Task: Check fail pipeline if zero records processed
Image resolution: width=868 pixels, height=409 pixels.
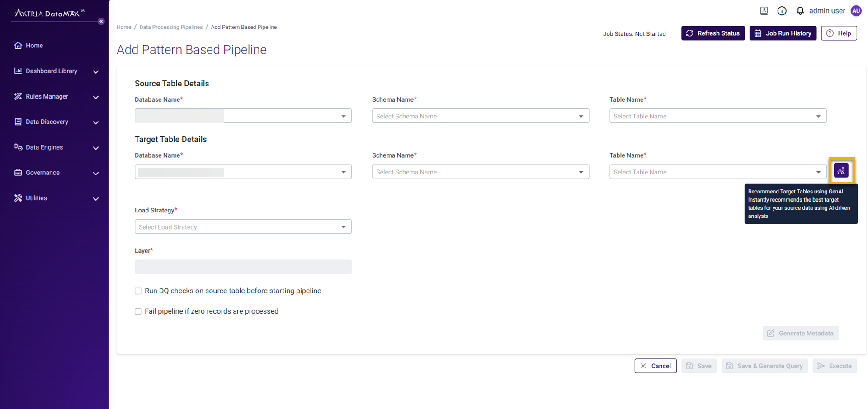Action: pyautogui.click(x=138, y=311)
